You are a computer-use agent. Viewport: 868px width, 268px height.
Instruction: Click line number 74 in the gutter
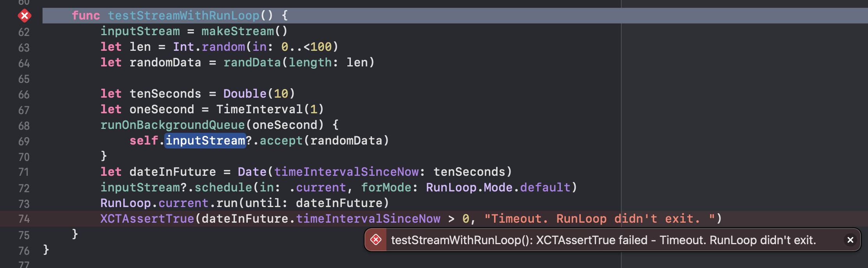pyautogui.click(x=24, y=219)
